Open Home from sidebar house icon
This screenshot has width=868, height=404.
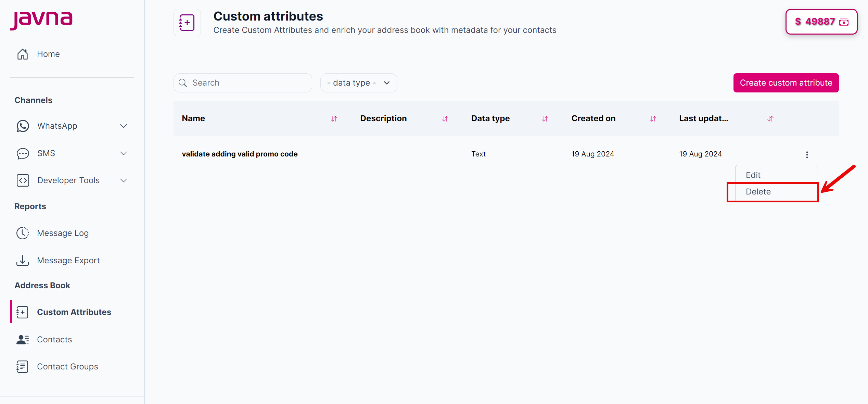click(x=23, y=54)
